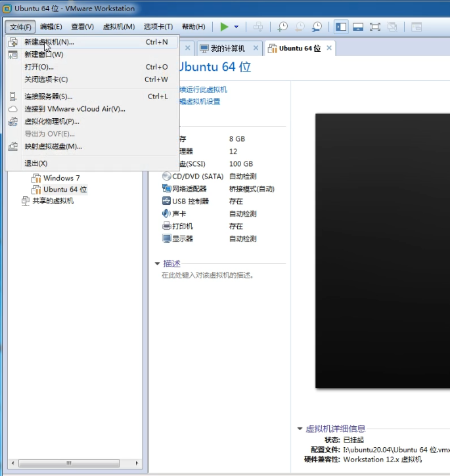This screenshot has width=450, height=476.
Task: Click the connect server menu icon
Action: coord(12,97)
